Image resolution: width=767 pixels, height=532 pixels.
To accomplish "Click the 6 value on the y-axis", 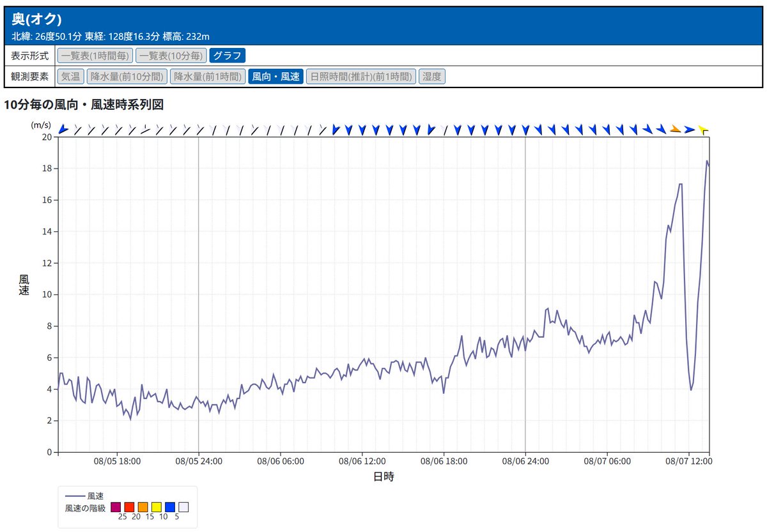I will [49, 358].
